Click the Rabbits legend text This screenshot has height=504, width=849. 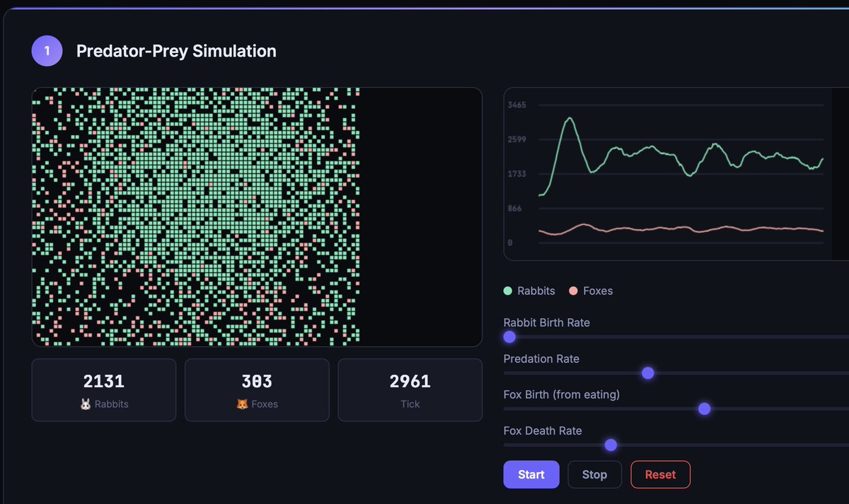click(536, 291)
